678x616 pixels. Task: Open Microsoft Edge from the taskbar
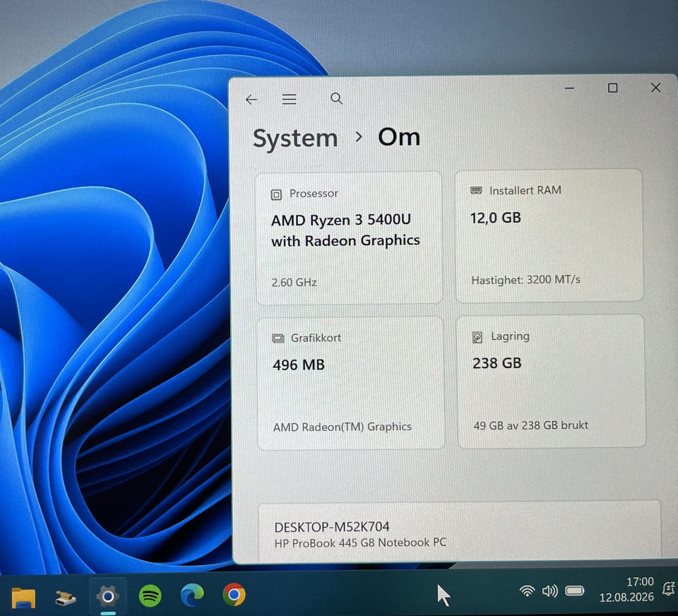point(192,594)
